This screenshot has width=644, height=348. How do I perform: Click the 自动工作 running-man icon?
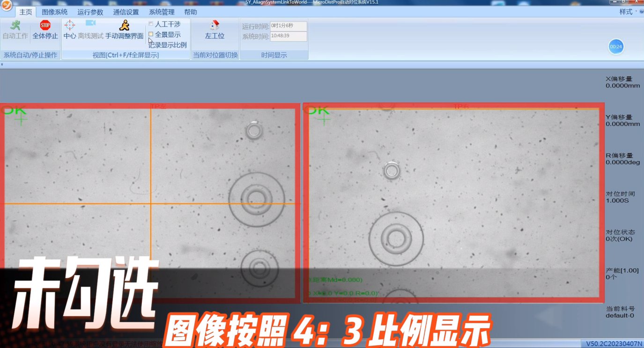pyautogui.click(x=15, y=26)
